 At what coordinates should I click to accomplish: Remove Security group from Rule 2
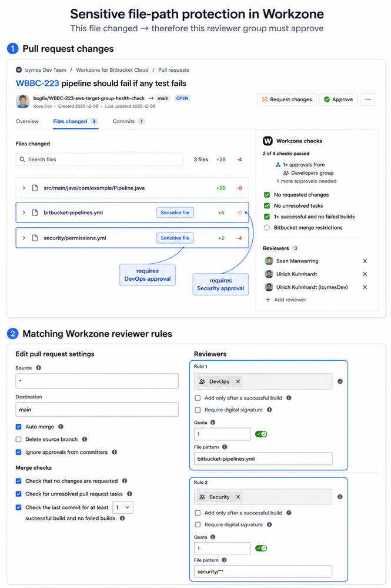pyautogui.click(x=238, y=497)
